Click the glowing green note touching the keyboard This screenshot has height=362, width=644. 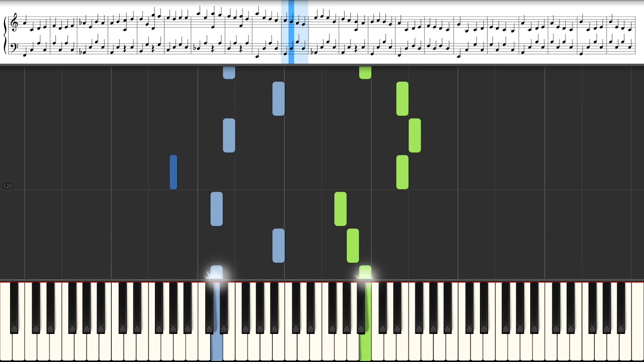pos(365,273)
